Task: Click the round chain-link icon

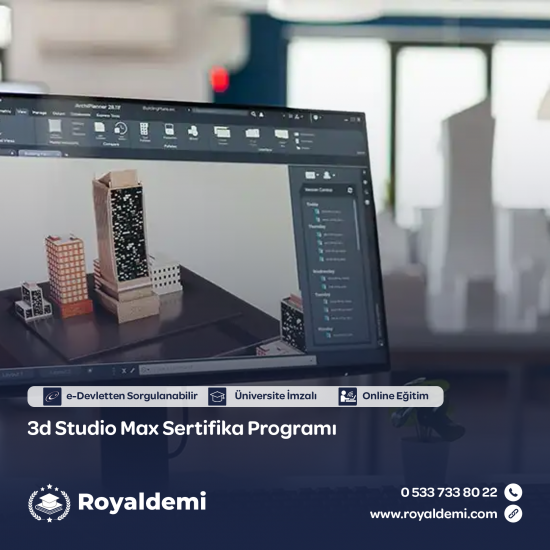Action: point(513,514)
